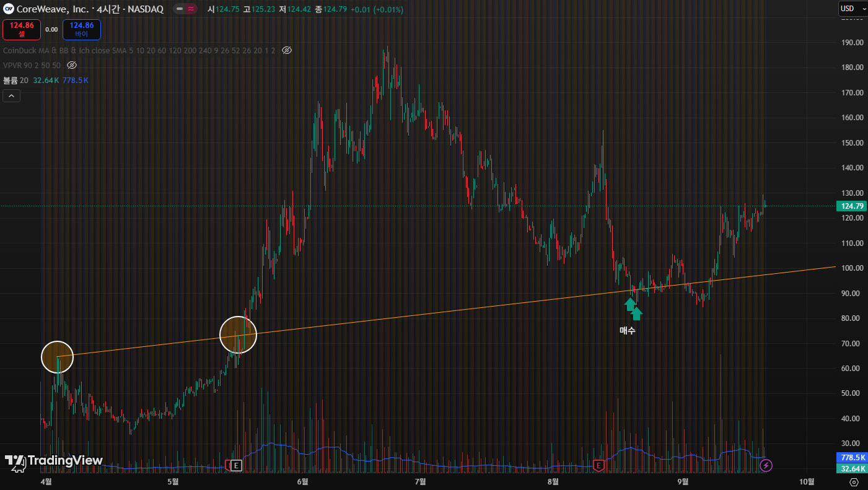Click the 4시간 interval label
The image size is (868, 490).
pyautogui.click(x=109, y=9)
